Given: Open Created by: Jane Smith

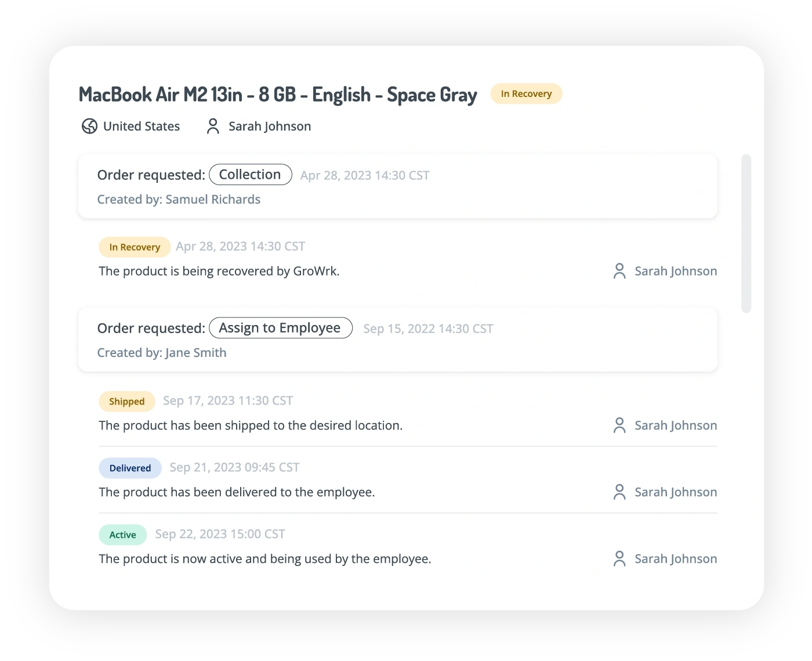Looking at the screenshot, I should click(x=162, y=353).
